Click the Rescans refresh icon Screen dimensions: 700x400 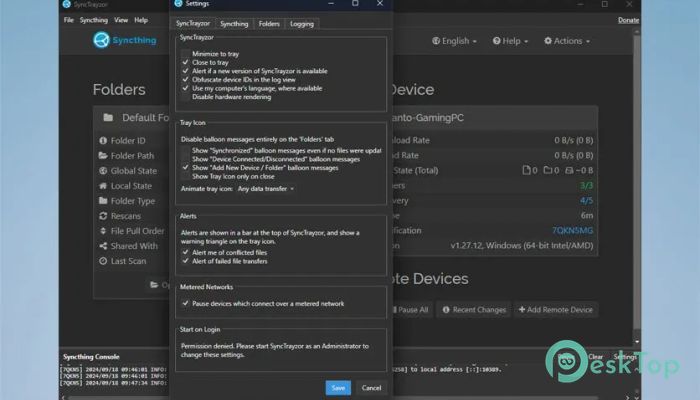103,216
